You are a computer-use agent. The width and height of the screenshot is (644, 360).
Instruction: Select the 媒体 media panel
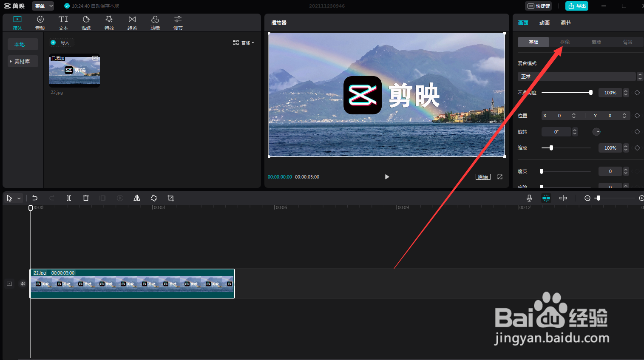pyautogui.click(x=17, y=23)
